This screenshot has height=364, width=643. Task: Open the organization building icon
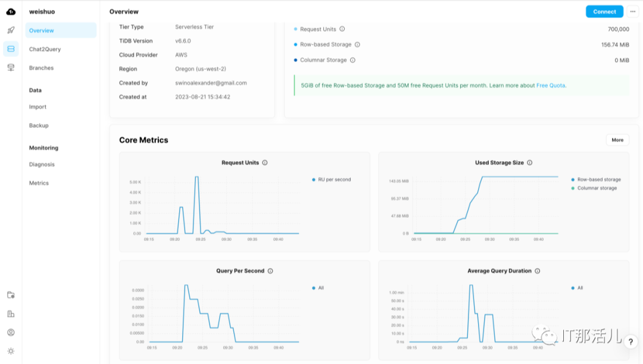(x=11, y=314)
